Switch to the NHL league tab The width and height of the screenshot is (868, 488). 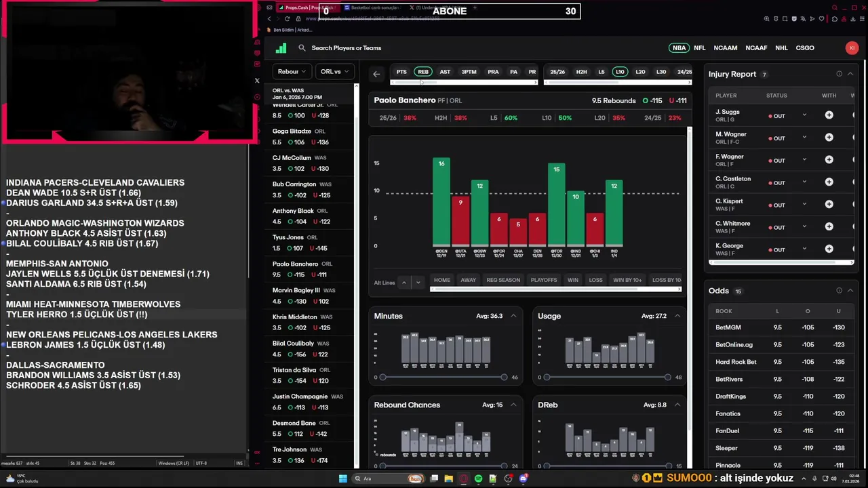click(781, 48)
